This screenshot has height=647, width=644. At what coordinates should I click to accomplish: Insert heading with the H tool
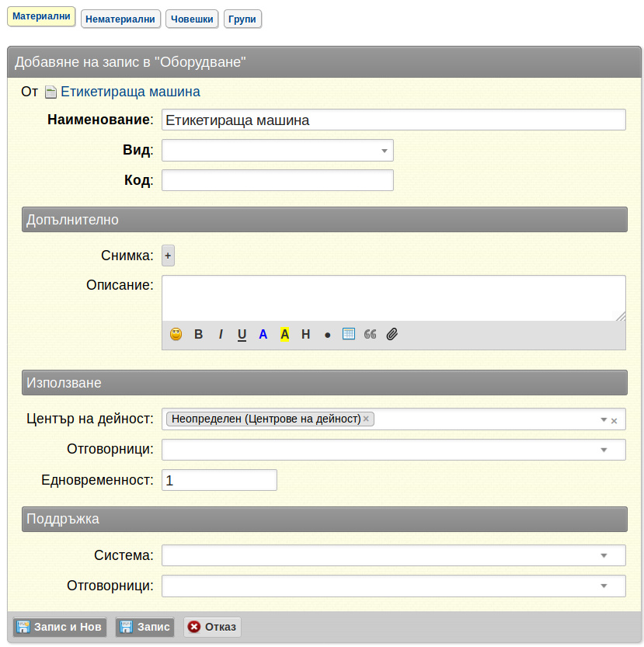coord(305,334)
